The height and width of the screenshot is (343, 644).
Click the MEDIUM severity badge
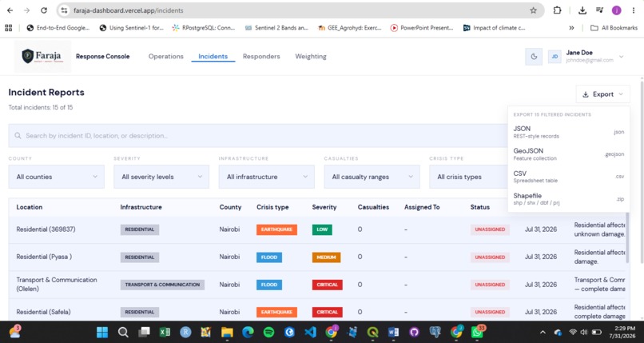[326, 257]
